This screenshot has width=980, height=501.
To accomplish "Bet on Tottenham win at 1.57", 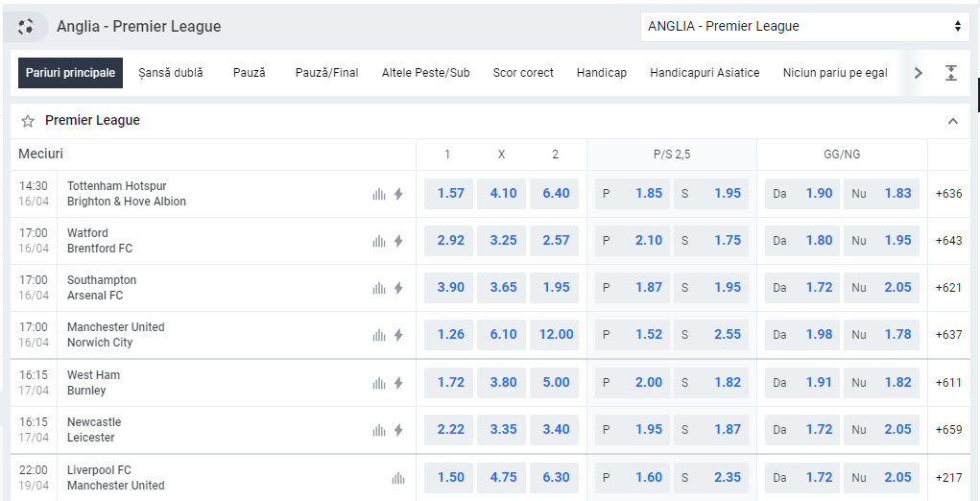I will coord(450,194).
